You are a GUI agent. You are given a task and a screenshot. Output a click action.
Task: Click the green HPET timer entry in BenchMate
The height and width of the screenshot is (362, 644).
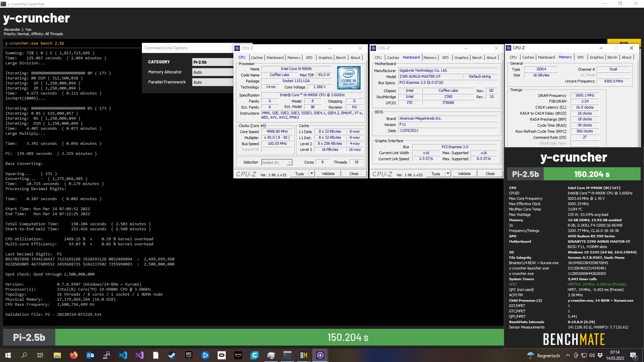[x=568, y=284]
